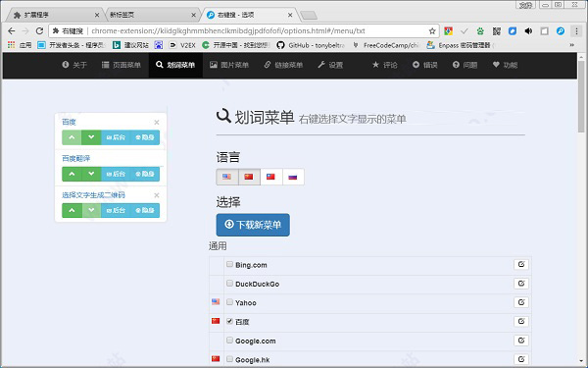588x368 pixels.
Task: Open the QR code extension icon
Action: coord(497,31)
